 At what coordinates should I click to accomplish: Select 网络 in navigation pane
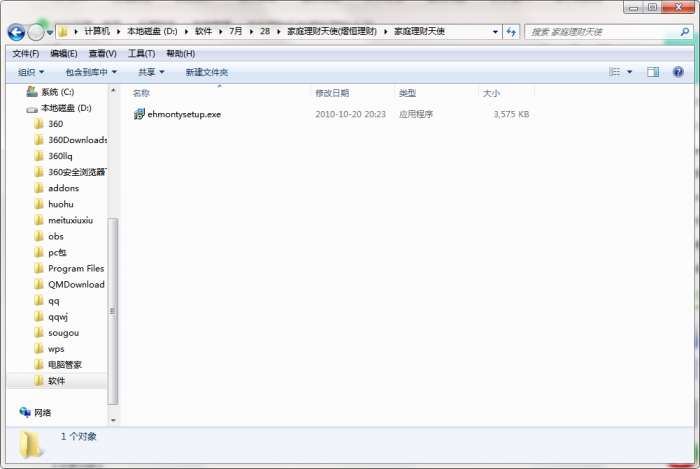click(36, 413)
